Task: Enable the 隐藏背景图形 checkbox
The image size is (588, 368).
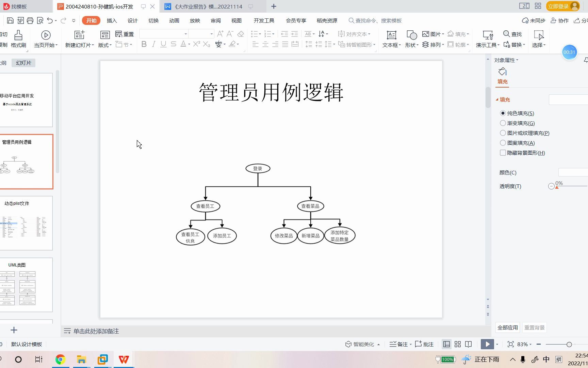Action: tap(503, 153)
